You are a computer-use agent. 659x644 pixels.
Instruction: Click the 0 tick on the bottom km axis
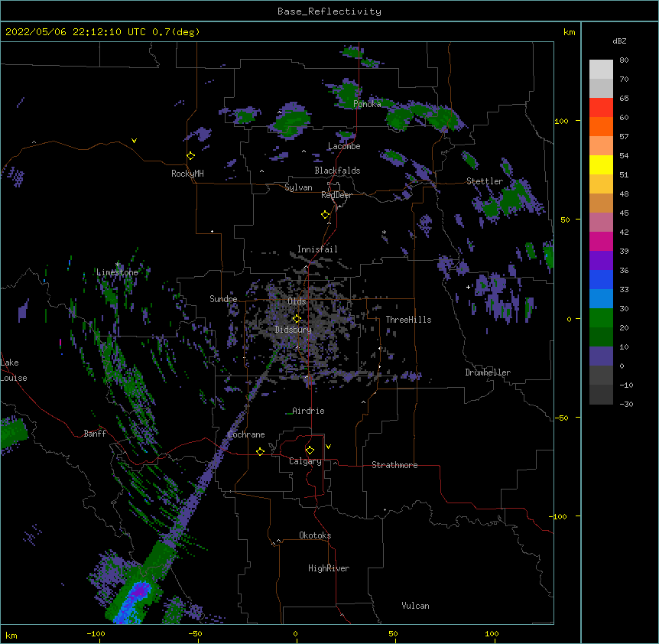(295, 634)
